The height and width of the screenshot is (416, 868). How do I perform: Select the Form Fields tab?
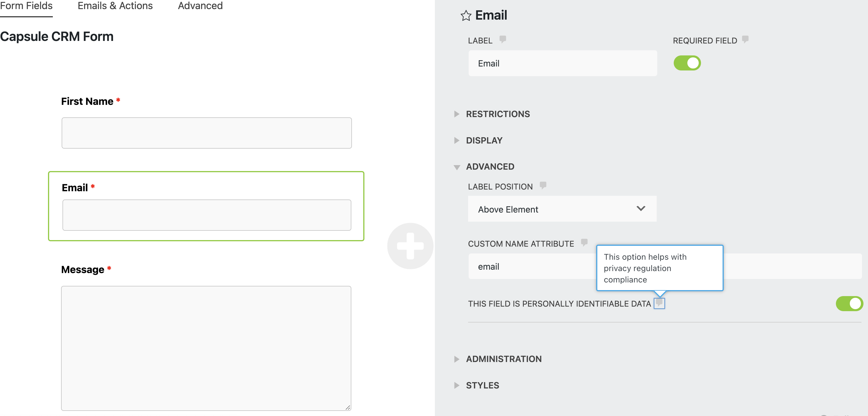click(x=26, y=6)
